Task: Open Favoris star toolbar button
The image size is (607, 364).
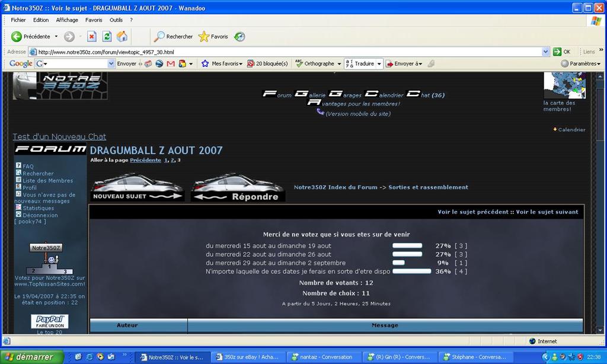Action: [213, 37]
